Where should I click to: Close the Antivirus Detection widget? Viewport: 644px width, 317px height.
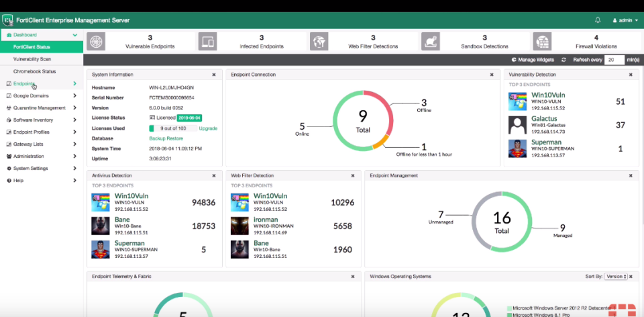pyautogui.click(x=214, y=175)
